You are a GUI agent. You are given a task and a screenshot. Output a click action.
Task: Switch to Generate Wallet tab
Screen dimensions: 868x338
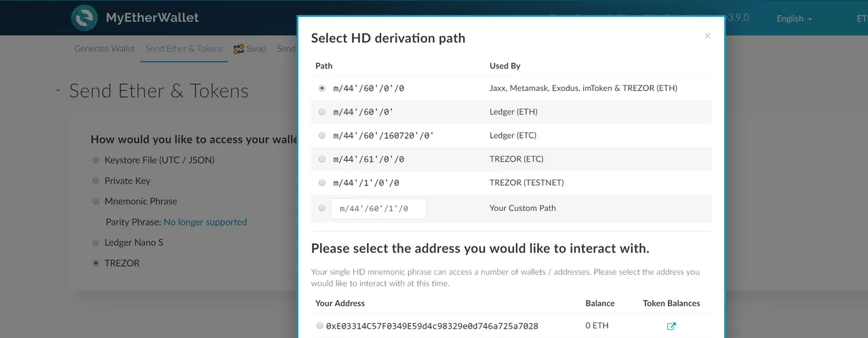point(104,49)
